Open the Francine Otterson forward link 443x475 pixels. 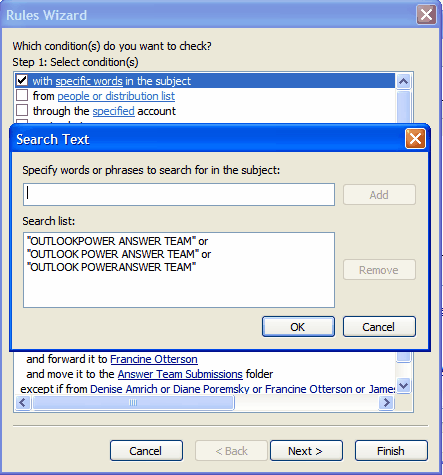[x=154, y=359]
